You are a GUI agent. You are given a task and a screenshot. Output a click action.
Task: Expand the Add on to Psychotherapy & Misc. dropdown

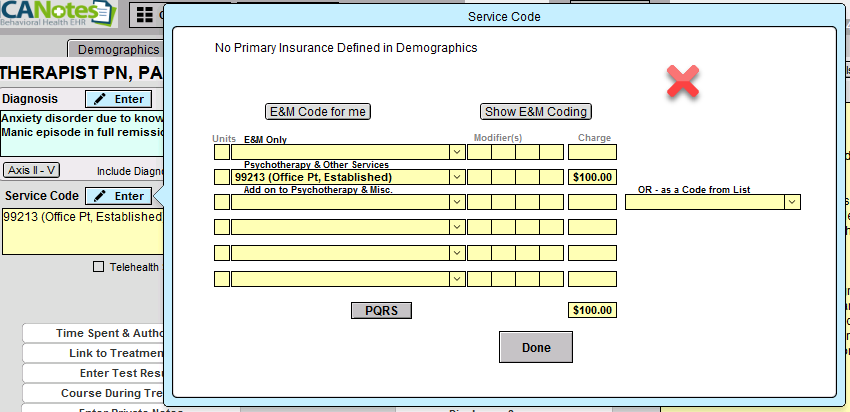coord(456,202)
